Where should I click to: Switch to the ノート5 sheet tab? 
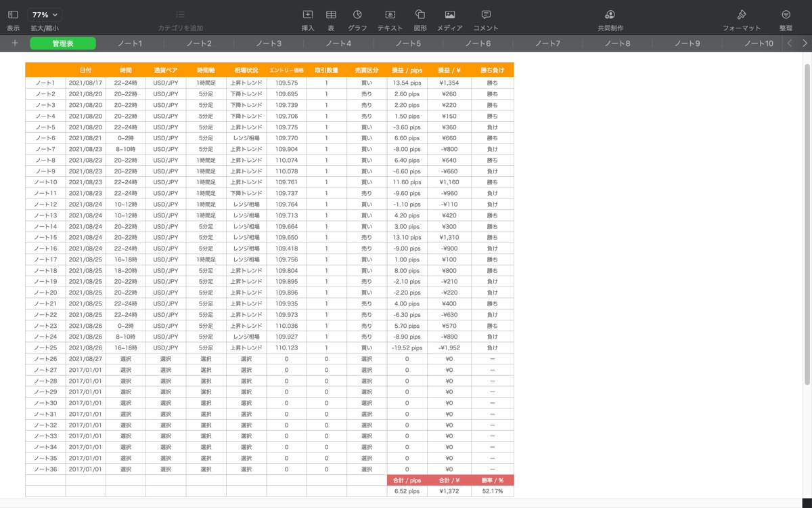pos(408,43)
